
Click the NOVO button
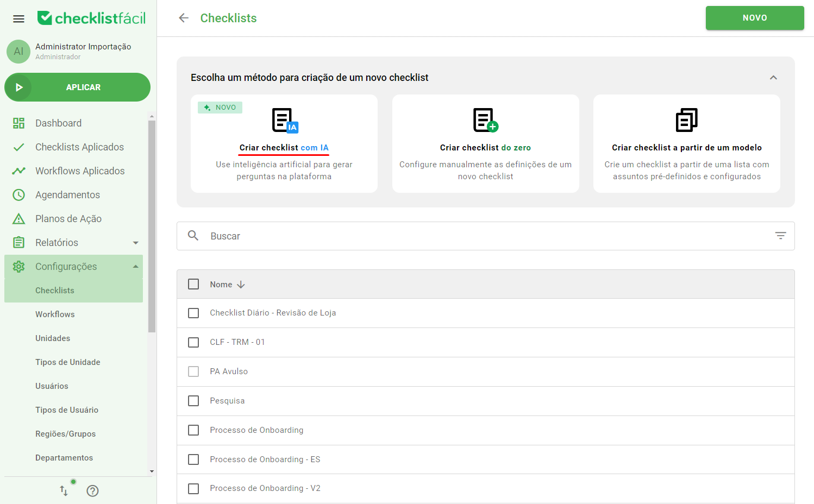[x=755, y=17]
